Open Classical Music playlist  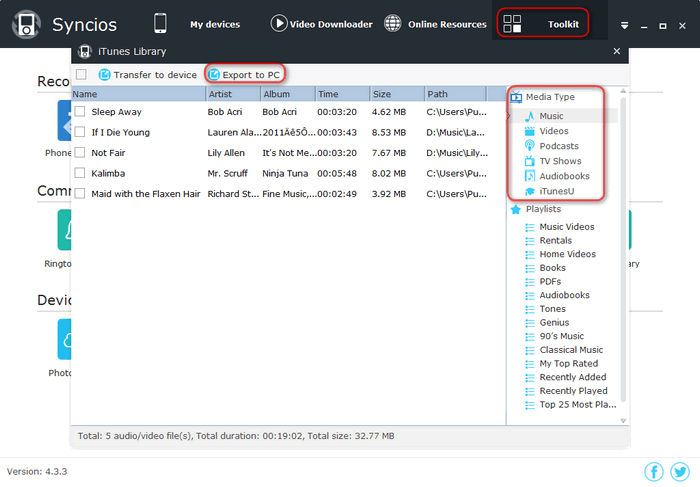point(571,350)
